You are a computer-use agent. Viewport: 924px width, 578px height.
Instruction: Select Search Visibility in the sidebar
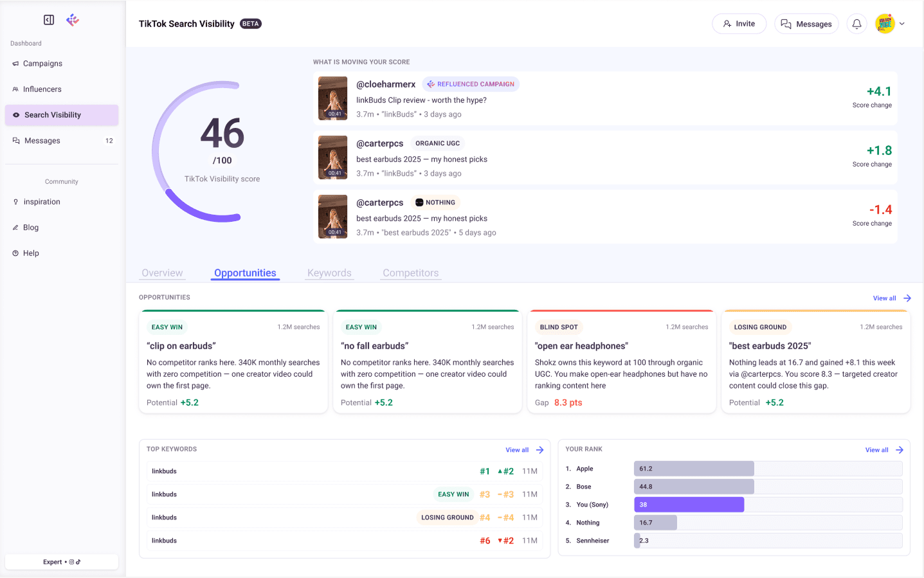pyautogui.click(x=62, y=115)
